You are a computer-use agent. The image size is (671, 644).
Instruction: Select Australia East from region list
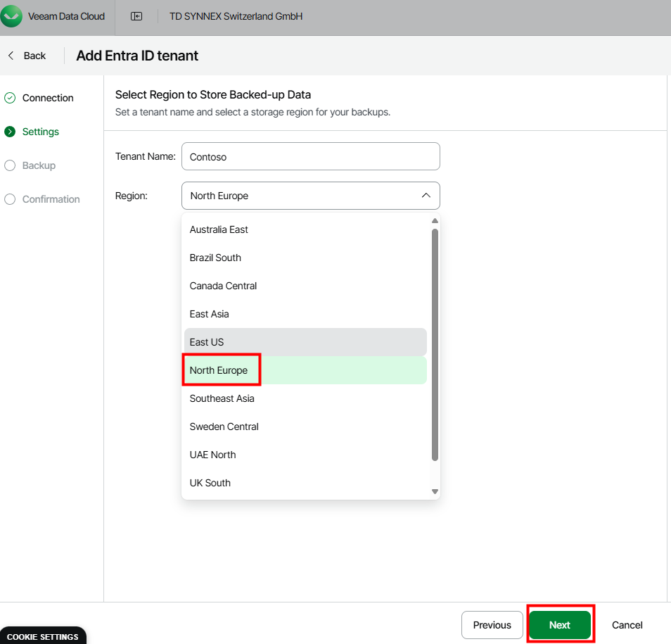[219, 229]
